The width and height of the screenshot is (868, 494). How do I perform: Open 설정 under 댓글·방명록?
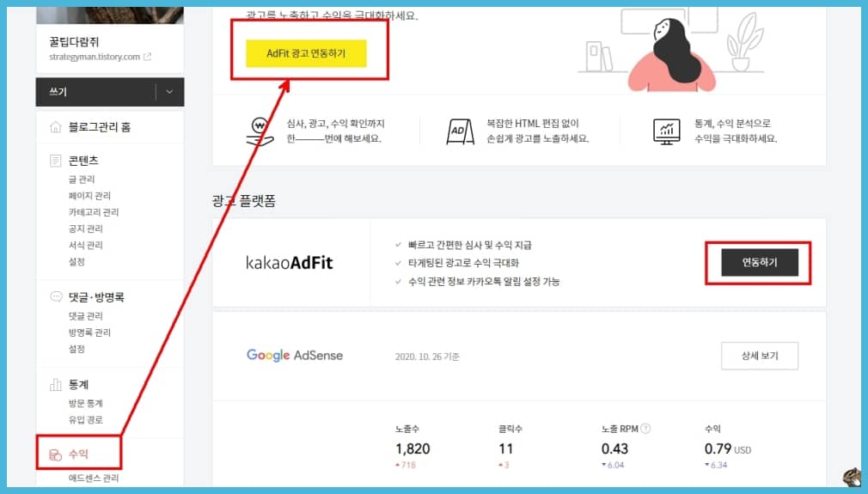point(77,349)
